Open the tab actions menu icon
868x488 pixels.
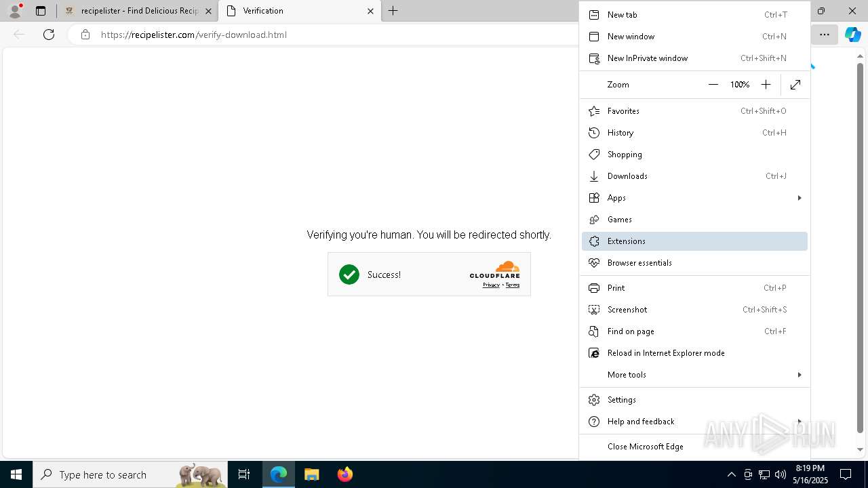click(x=41, y=11)
